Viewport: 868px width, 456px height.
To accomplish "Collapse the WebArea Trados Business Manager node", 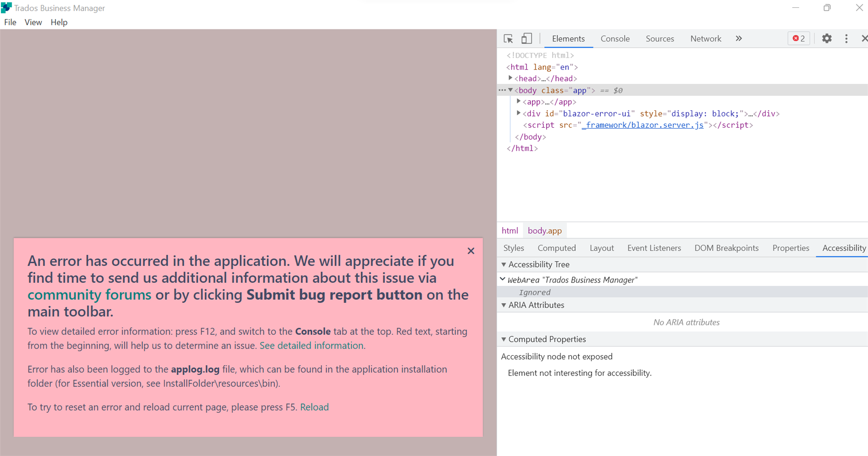I will 503,279.
